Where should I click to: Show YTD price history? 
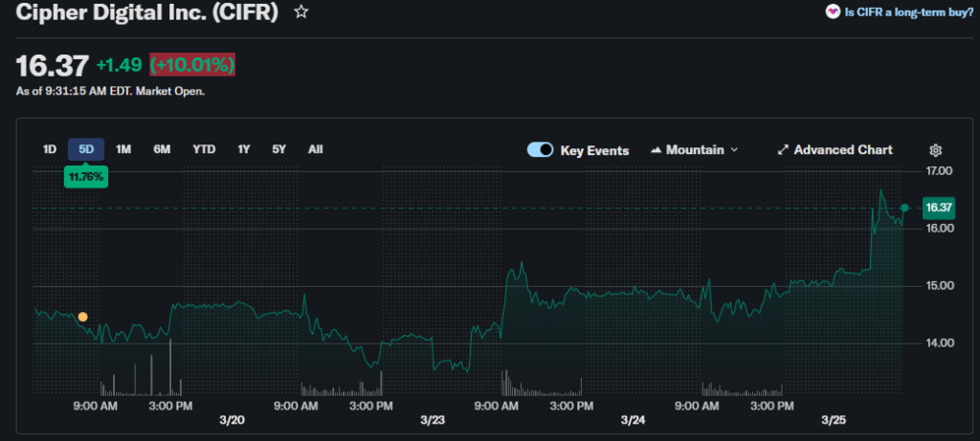[x=204, y=149]
